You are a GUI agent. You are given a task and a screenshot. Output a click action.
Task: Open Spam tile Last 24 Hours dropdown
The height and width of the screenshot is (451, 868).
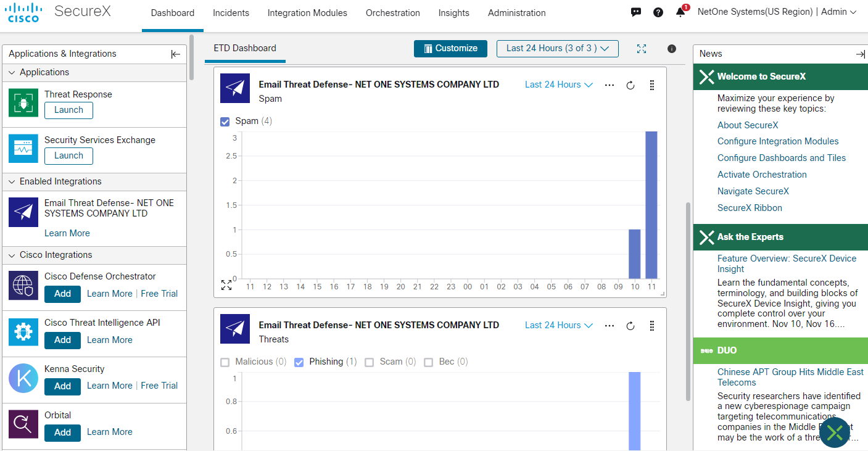(x=559, y=85)
